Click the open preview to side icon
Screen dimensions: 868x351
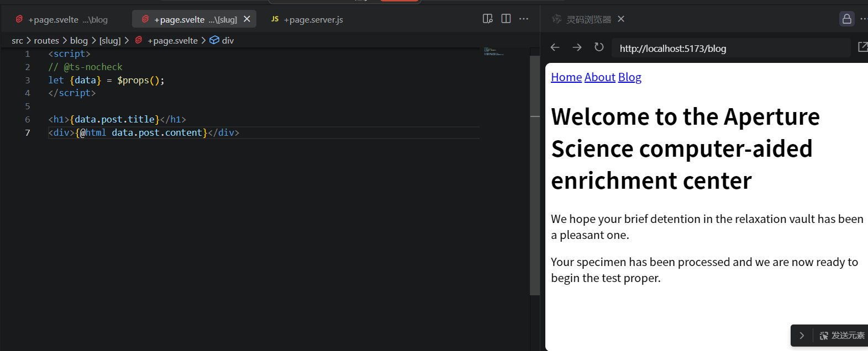[x=487, y=19]
